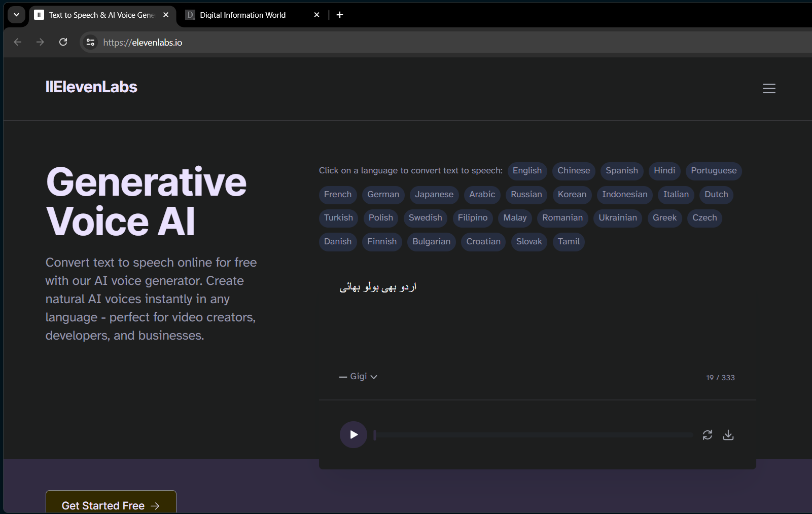Select the English language chip

(x=527, y=171)
